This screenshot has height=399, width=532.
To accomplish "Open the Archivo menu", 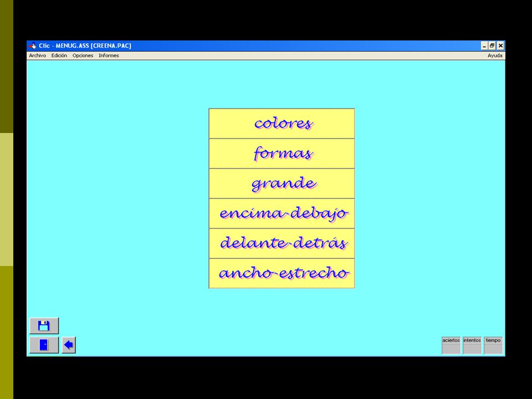I will click(37, 55).
